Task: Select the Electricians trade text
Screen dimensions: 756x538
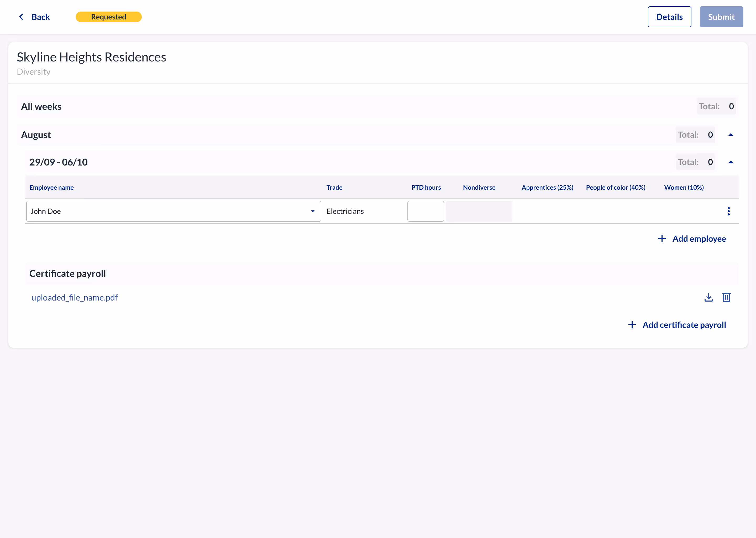Action: click(x=345, y=211)
